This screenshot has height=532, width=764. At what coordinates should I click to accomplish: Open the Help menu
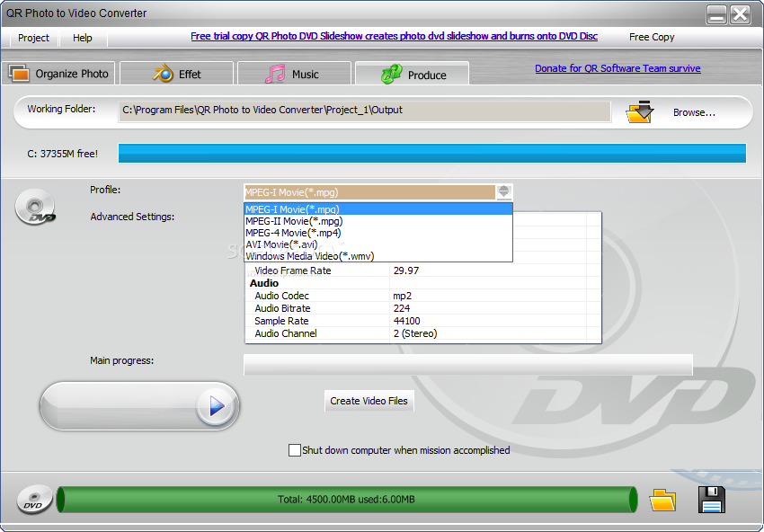point(83,38)
